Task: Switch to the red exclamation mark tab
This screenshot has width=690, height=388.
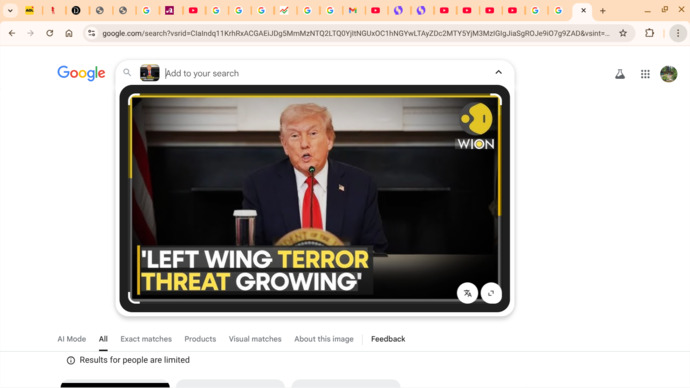Action: pyautogui.click(x=53, y=11)
